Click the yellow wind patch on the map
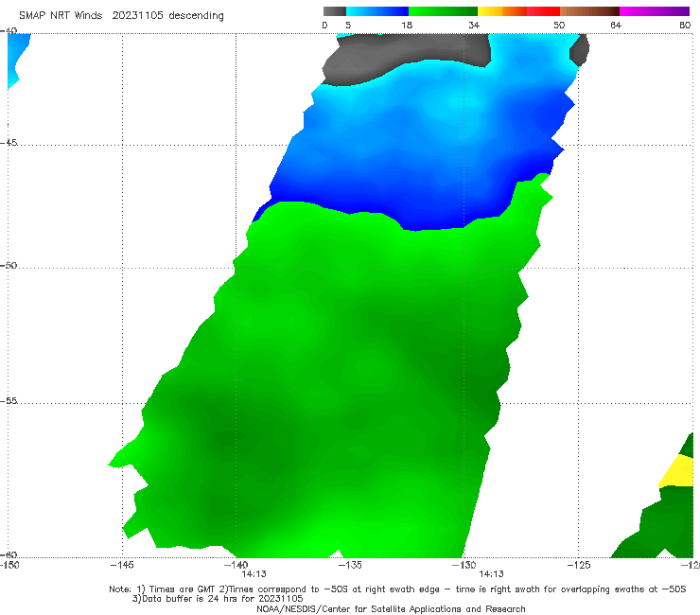Screen dimensions: 700x615 (677, 472)
